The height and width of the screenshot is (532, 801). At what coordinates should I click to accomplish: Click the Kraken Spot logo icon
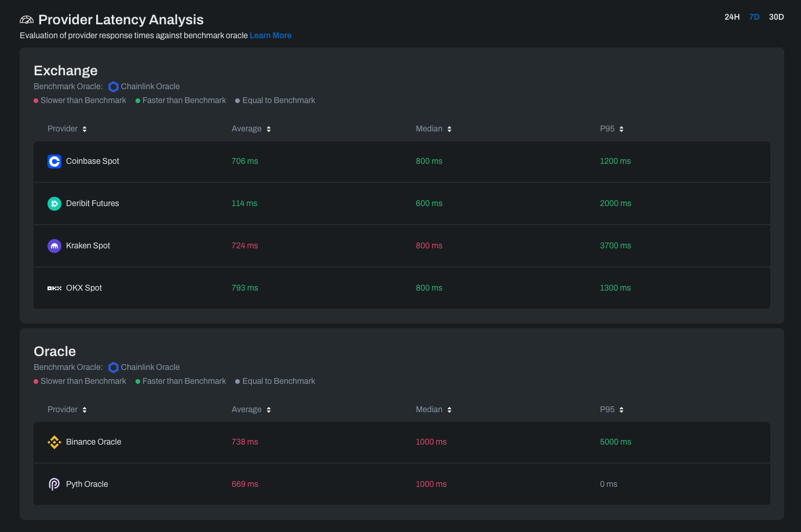pyautogui.click(x=54, y=246)
